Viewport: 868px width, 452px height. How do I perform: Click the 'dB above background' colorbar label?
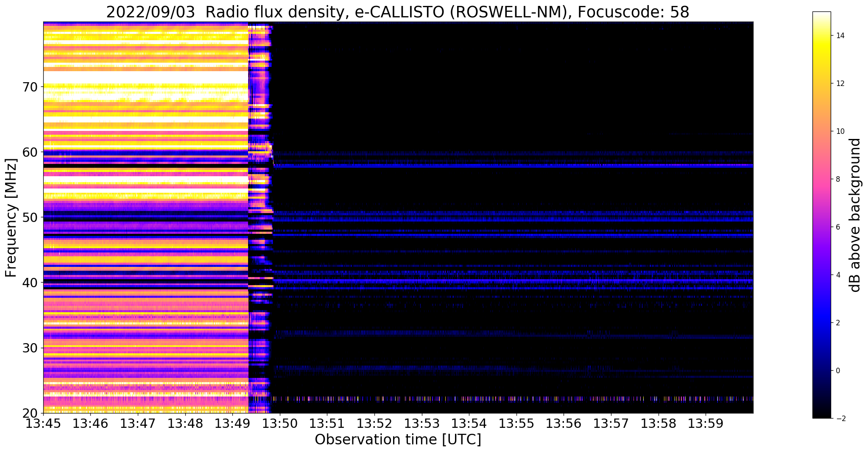pos(855,215)
